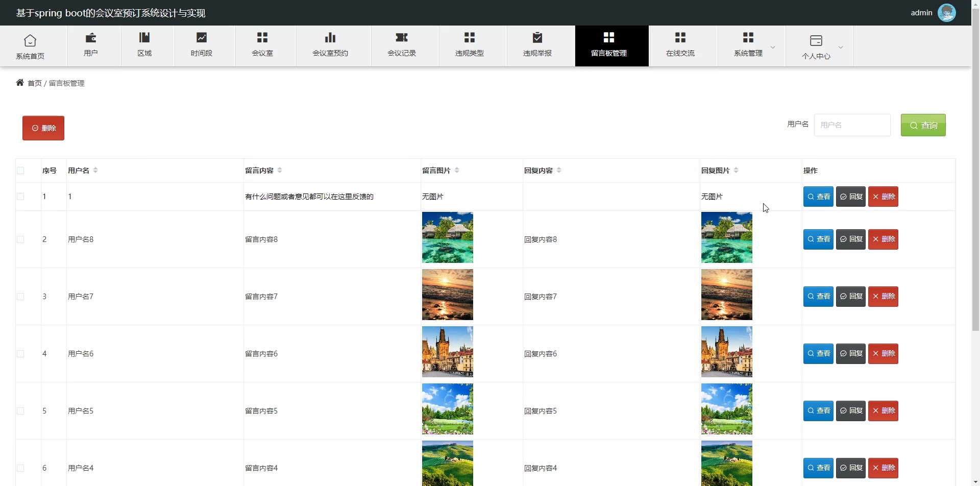Click the text 有什么问题或者意见都可以在这里反馈的
This screenshot has height=486, width=980.
click(x=309, y=197)
